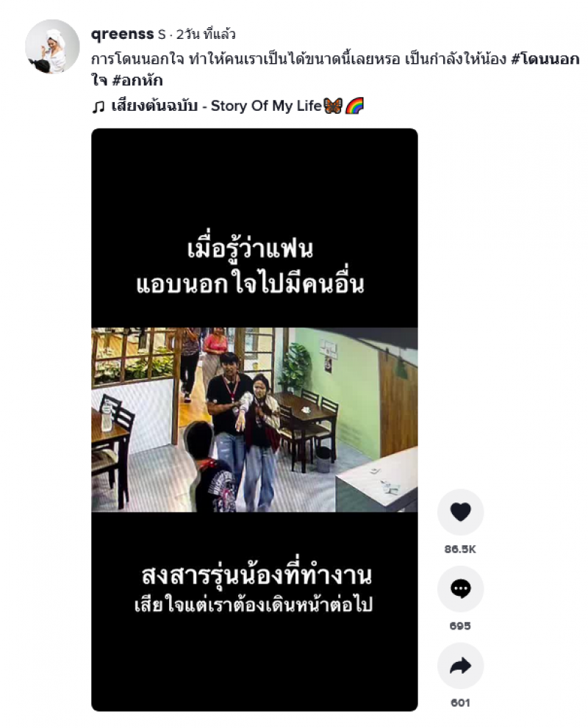Click the post caption text การโดนนอกใจ
Viewport: 588px width, 728px height.
pos(137,60)
